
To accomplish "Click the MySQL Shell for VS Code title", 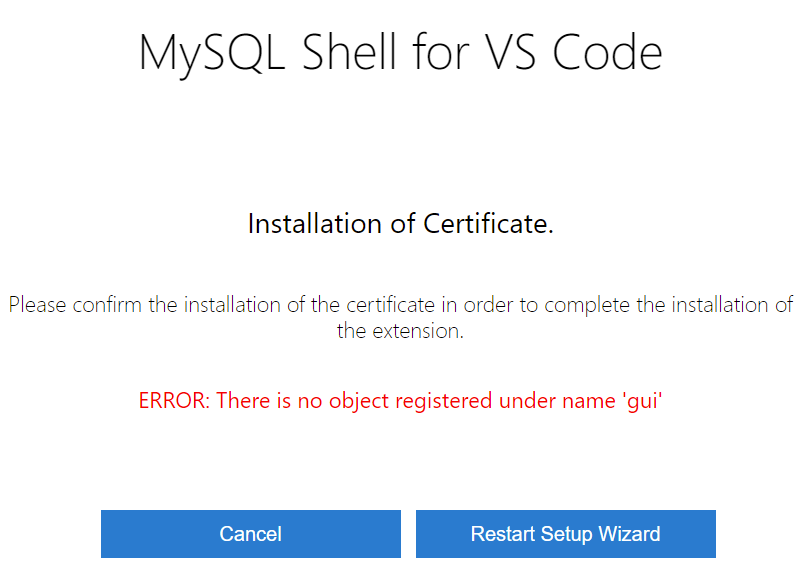I will (401, 53).
